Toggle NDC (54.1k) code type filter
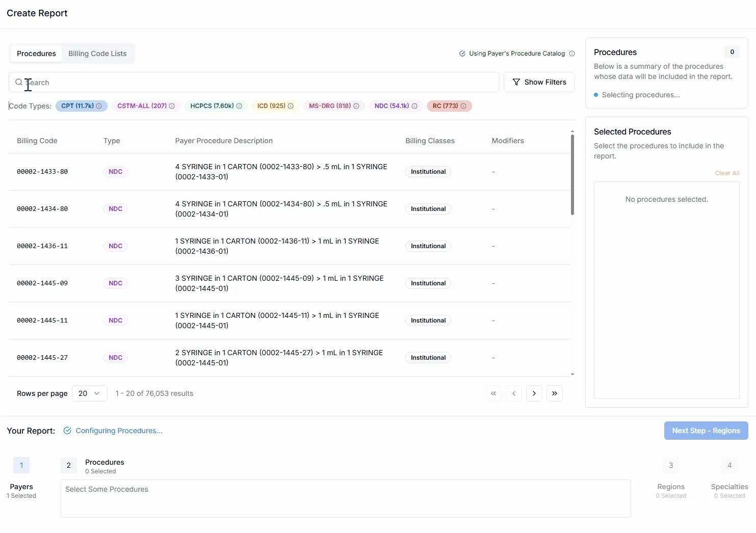This screenshot has height=533, width=756. click(x=396, y=106)
